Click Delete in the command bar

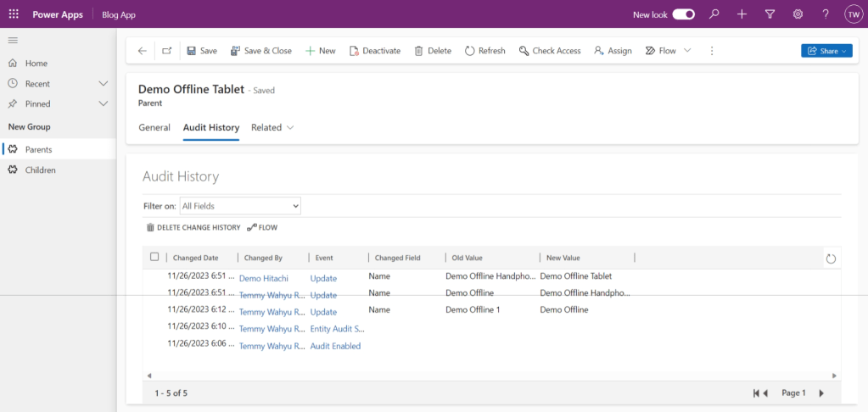tap(433, 51)
